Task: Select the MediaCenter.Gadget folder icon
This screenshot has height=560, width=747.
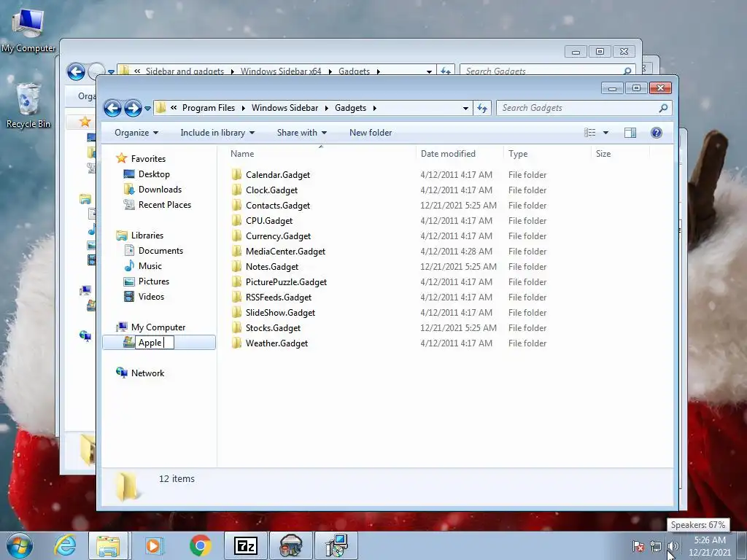Action: (x=237, y=252)
